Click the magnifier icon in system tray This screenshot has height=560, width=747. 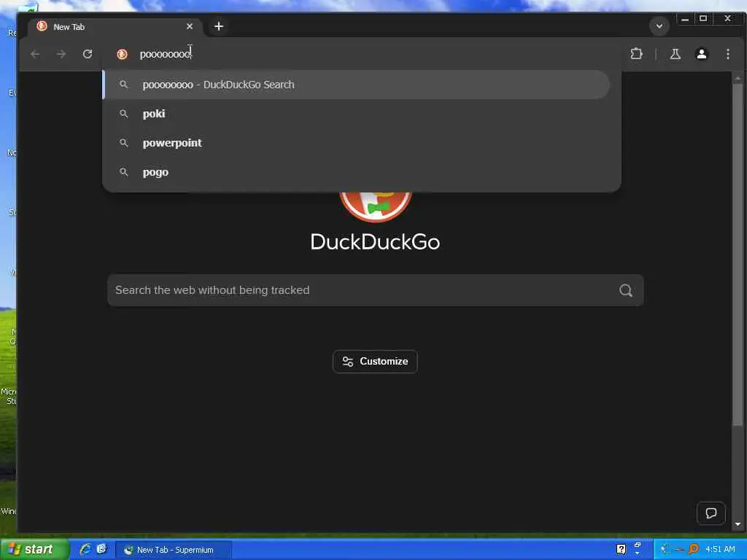pyautogui.click(x=694, y=549)
